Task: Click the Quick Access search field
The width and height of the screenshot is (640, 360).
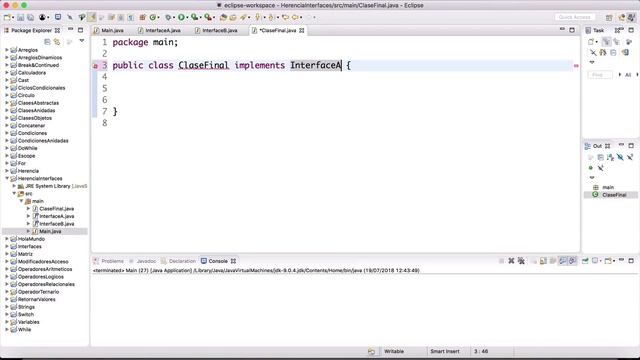Action: 575,17
